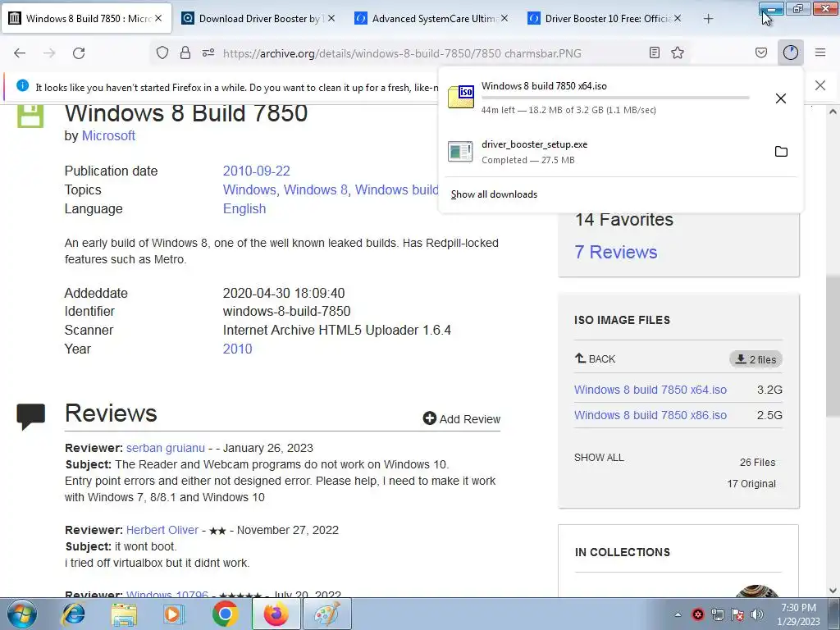Click the Add Review plus icon

coord(429,418)
